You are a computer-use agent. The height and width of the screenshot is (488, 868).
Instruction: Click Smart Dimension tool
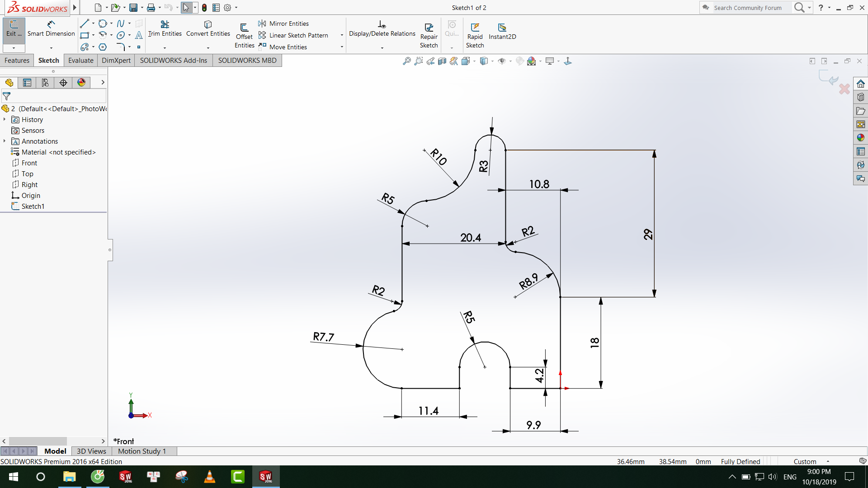pyautogui.click(x=51, y=28)
